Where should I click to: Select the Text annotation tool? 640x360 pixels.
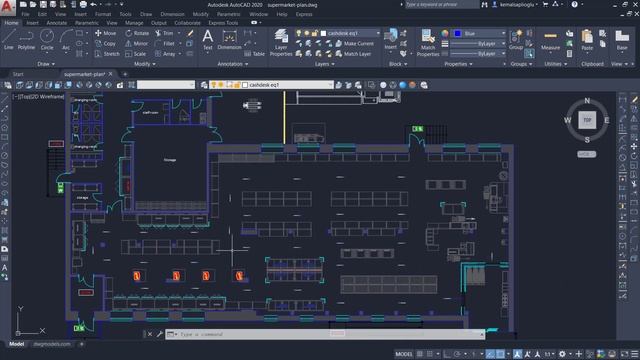pos(208,40)
